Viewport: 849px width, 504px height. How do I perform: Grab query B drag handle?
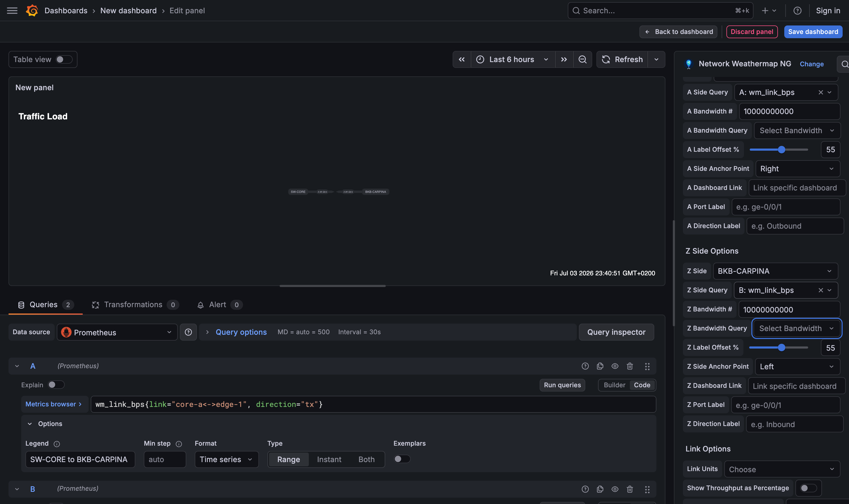[x=647, y=489]
